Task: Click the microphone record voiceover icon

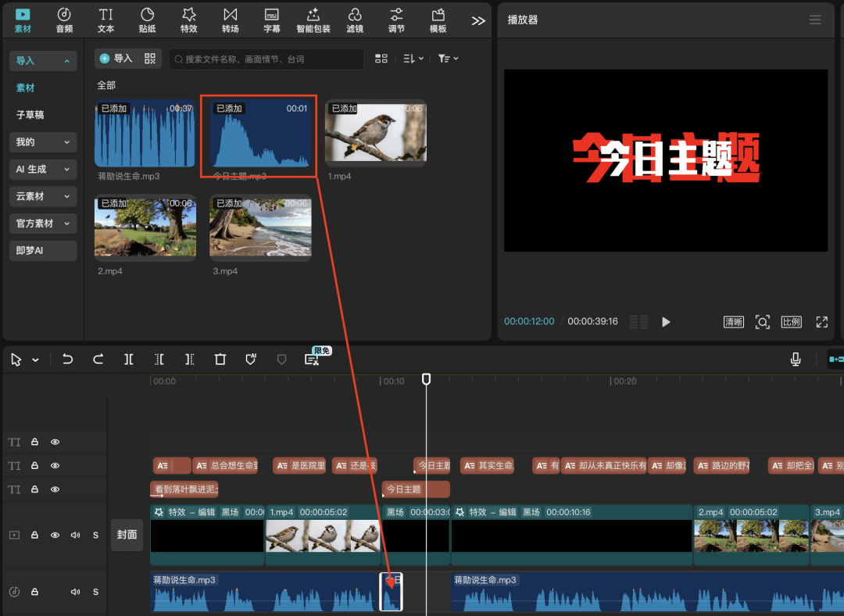Action: [x=796, y=360]
